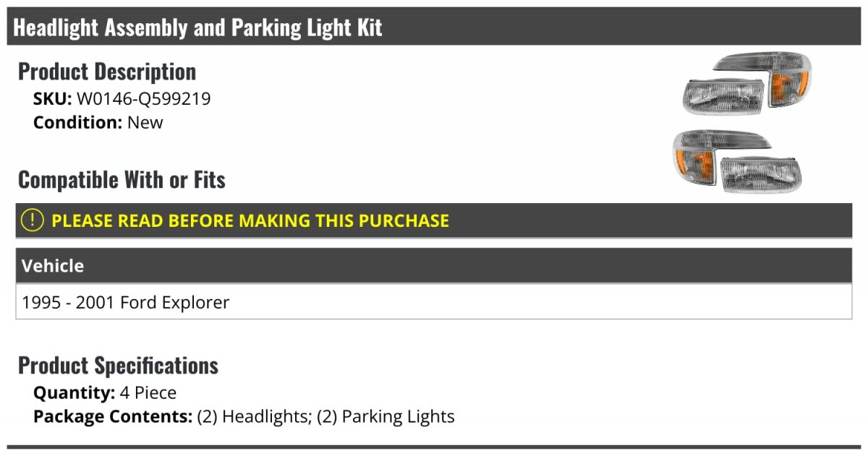Click the Headlight Assembly and Parking Light Kit title
The image size is (868, 456).
[x=197, y=27]
